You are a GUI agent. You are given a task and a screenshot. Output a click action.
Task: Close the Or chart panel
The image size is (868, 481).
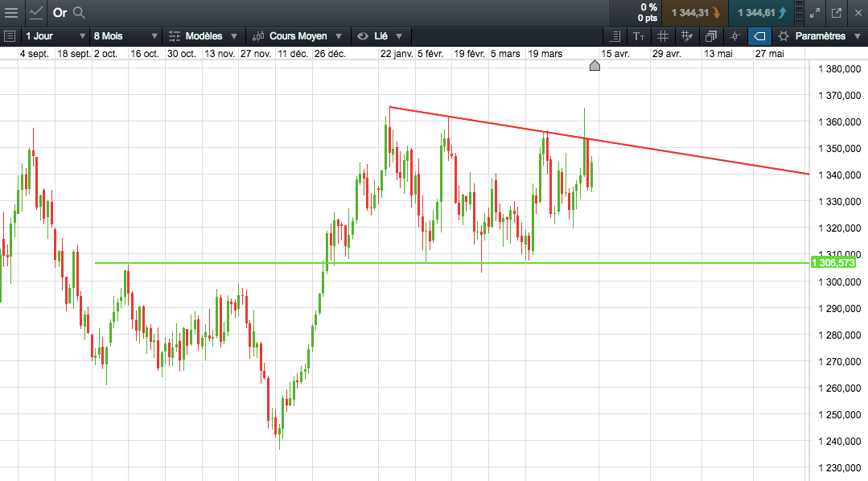pos(858,13)
